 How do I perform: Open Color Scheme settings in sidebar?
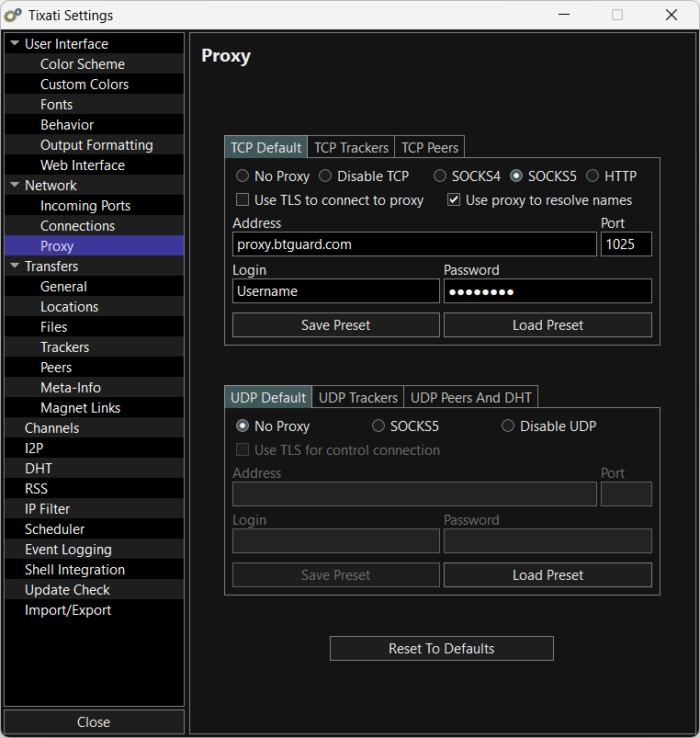[x=83, y=64]
